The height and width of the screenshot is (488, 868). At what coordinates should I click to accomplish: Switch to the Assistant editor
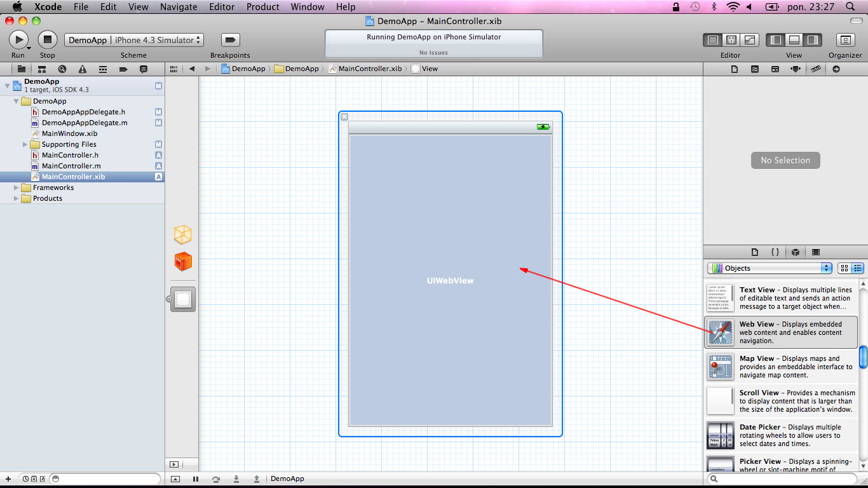coord(731,40)
